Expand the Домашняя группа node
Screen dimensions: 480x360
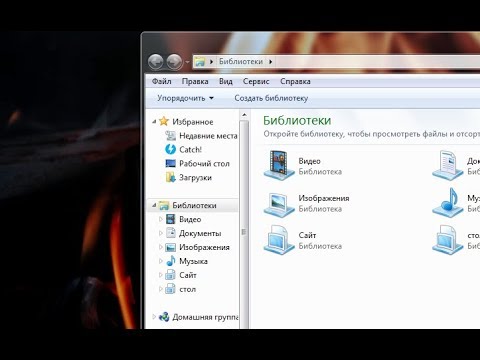154,317
